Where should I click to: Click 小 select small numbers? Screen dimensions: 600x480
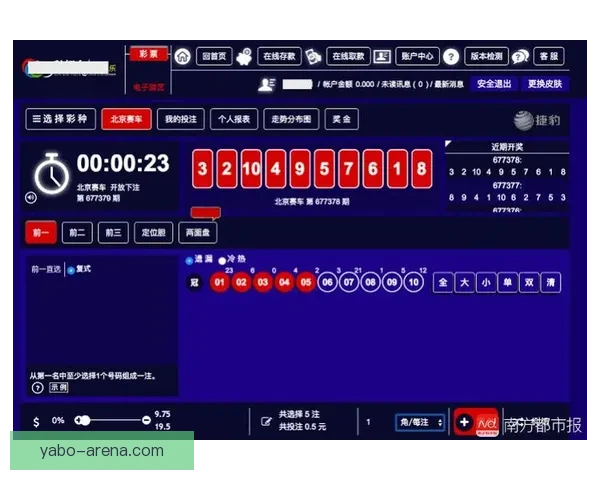pyautogui.click(x=486, y=282)
